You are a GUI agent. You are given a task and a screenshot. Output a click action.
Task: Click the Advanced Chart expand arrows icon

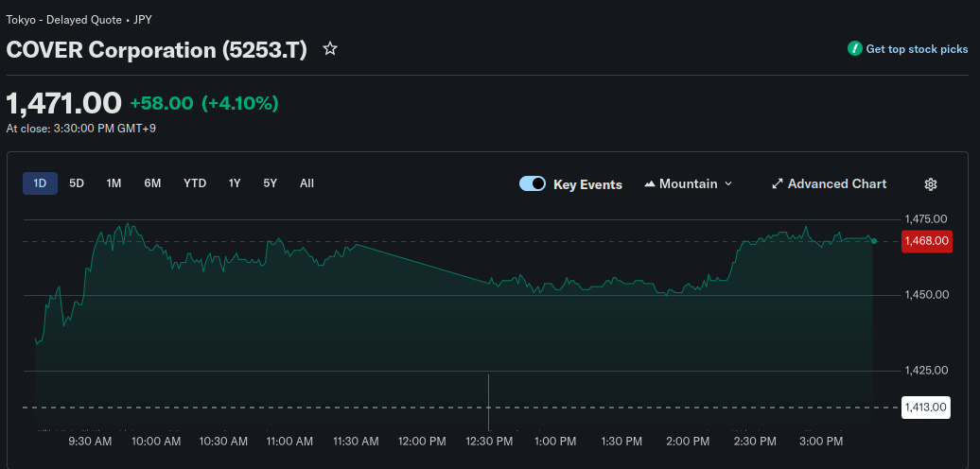[x=778, y=183]
